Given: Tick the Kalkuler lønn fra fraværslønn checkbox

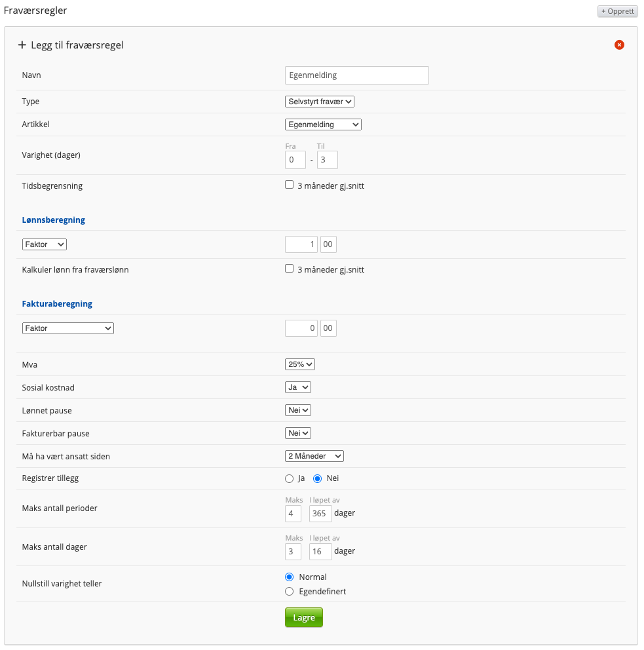Looking at the screenshot, I should (289, 269).
